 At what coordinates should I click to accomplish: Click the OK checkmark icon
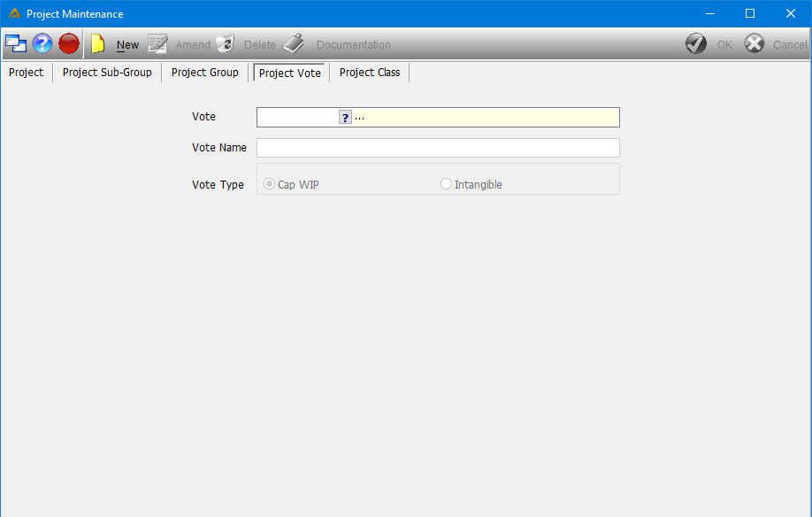(696, 43)
